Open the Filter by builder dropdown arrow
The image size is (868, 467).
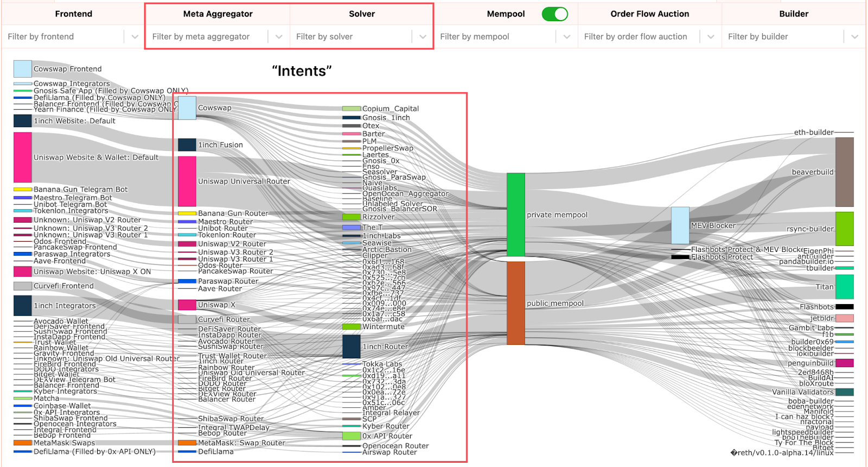(x=854, y=37)
